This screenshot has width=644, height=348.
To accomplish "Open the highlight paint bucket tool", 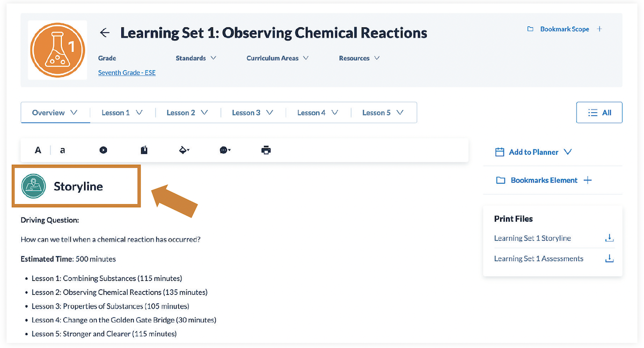I will (x=184, y=150).
